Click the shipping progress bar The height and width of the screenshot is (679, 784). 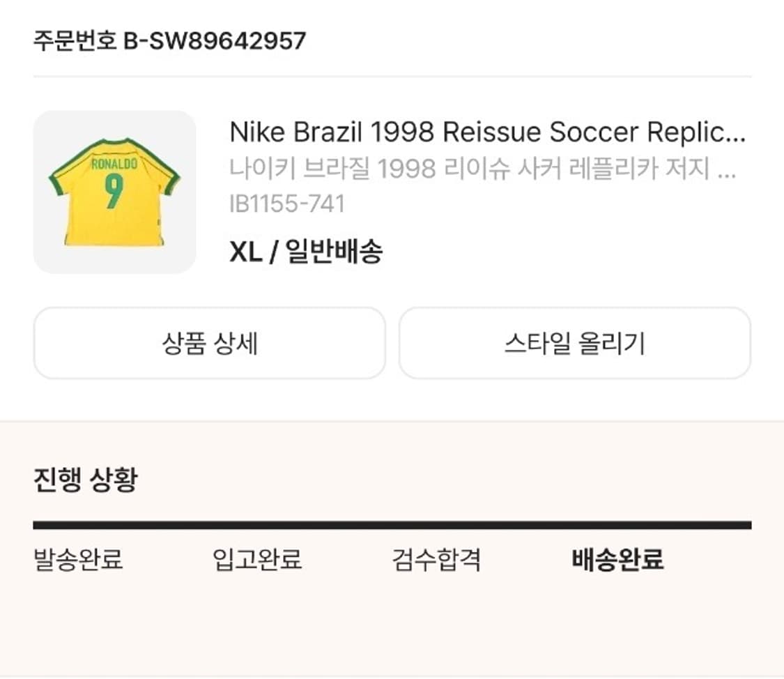[392, 521]
